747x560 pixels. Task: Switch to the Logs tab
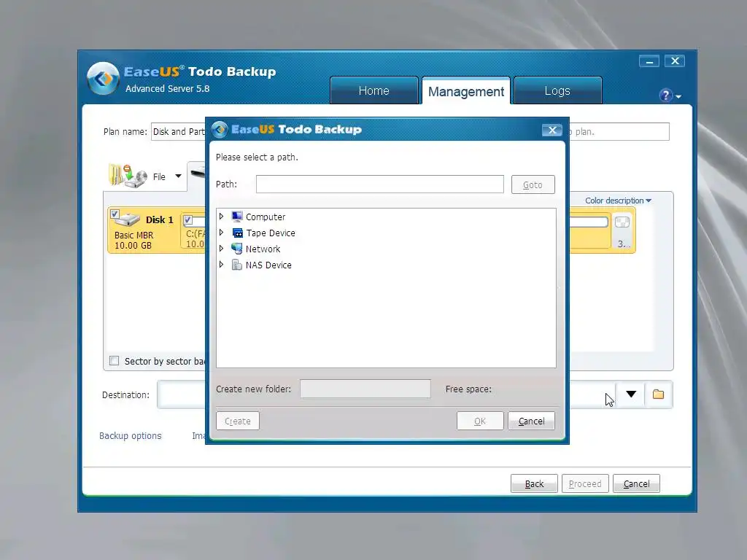(557, 90)
